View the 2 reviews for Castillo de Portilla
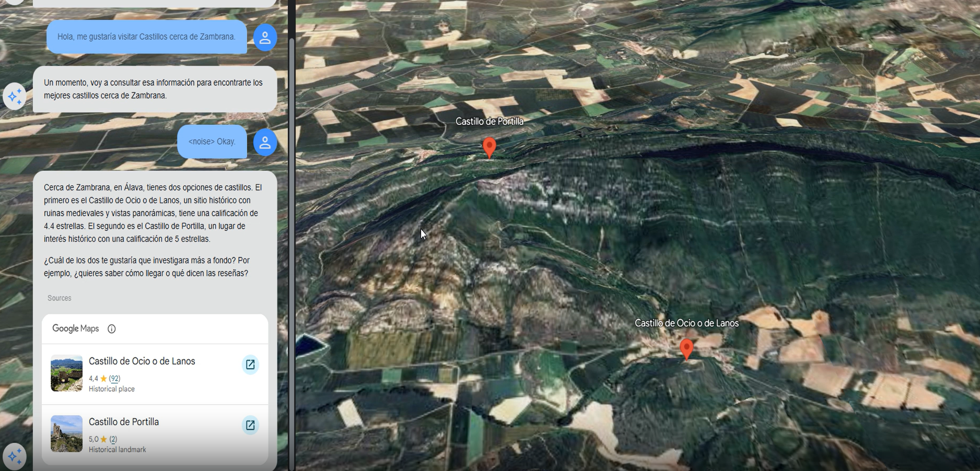Screen dimensions: 980x471 (113, 439)
